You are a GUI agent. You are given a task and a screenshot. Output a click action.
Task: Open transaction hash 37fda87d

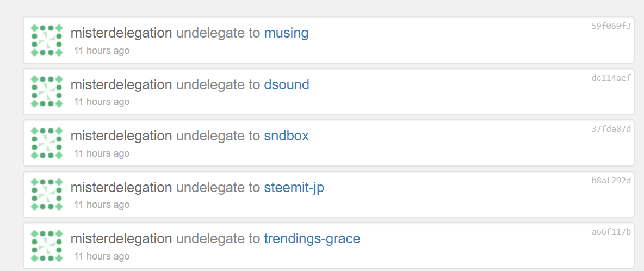pyautogui.click(x=611, y=129)
